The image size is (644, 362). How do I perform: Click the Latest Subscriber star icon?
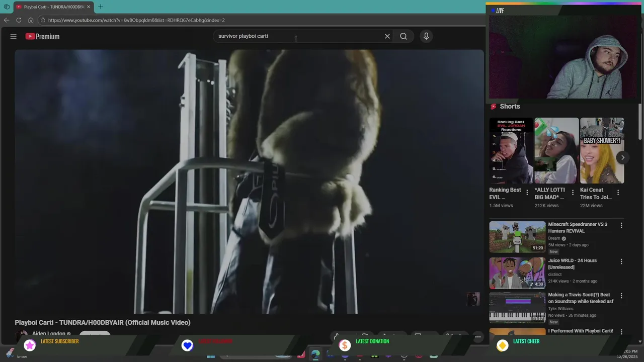(x=30, y=345)
